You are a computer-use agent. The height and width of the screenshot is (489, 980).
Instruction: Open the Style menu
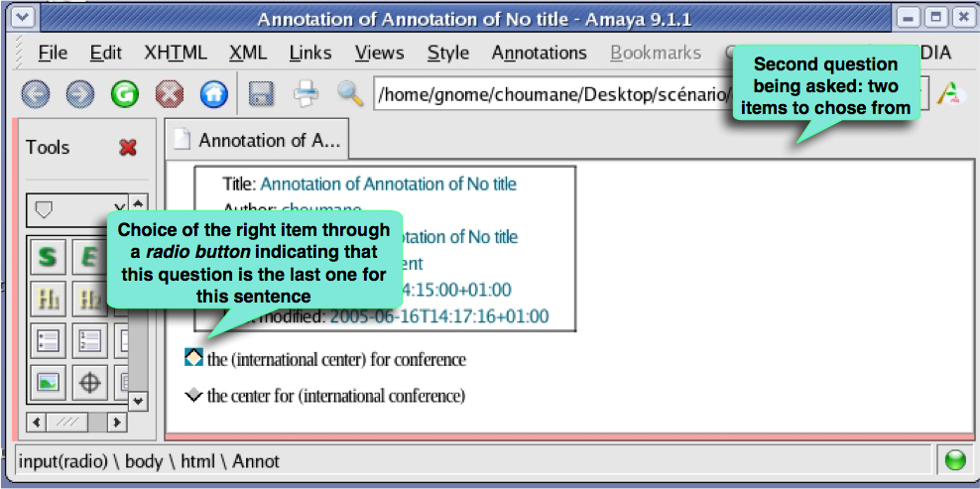point(448,54)
